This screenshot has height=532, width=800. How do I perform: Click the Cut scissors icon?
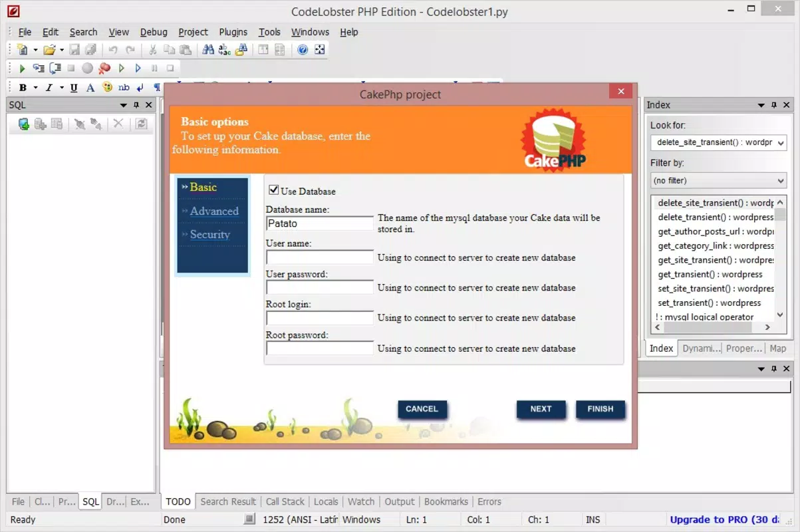(x=153, y=50)
